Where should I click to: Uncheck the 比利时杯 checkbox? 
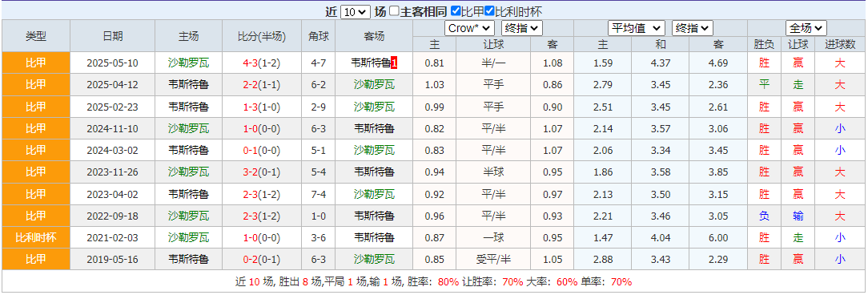pyautogui.click(x=489, y=11)
